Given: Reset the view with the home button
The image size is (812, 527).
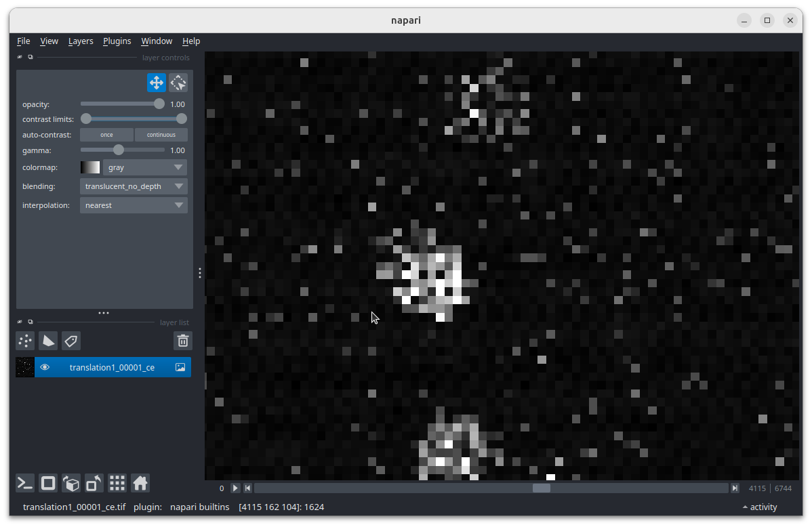Looking at the screenshot, I should pos(140,483).
